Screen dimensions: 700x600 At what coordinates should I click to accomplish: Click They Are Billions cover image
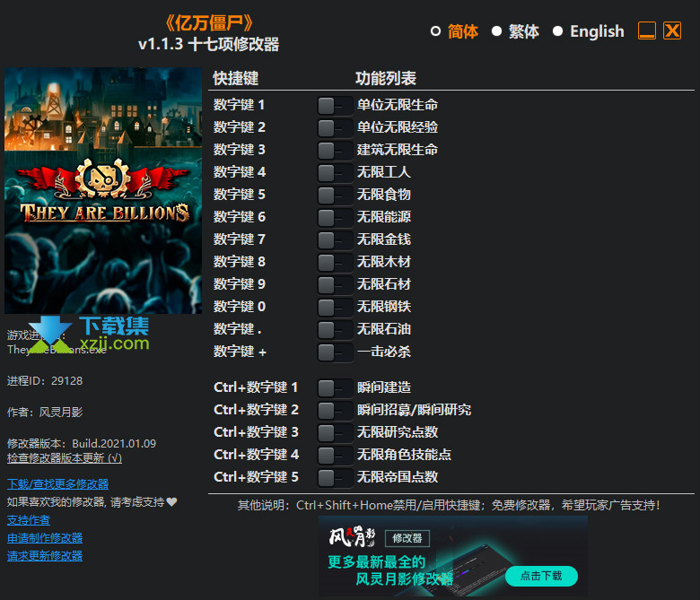[103, 190]
